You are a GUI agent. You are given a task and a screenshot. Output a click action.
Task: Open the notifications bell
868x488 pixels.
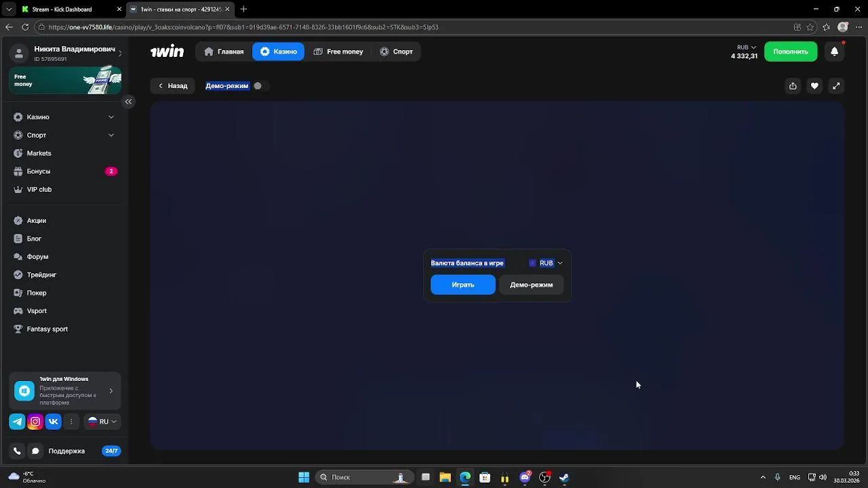coord(835,52)
